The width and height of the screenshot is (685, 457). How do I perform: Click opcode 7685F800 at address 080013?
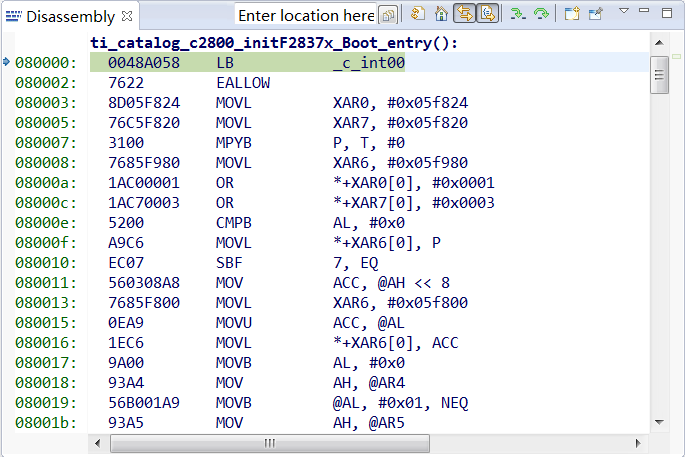coord(144,303)
